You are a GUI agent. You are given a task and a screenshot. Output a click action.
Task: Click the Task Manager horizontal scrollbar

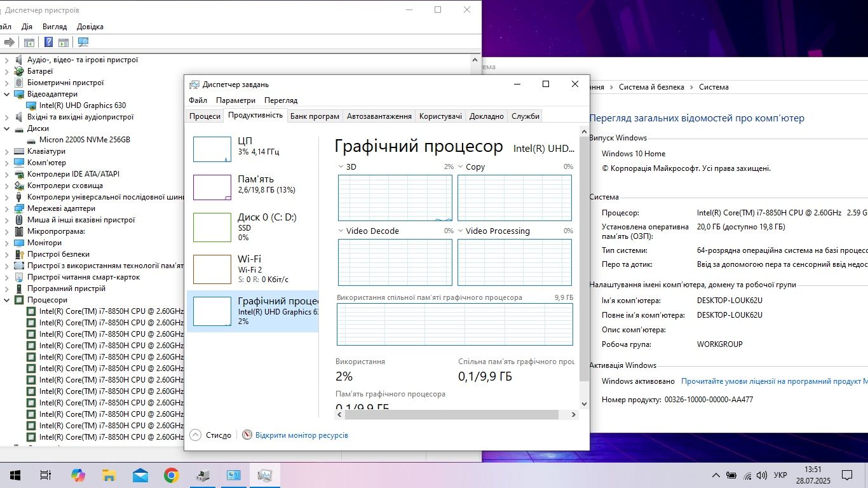point(452,414)
